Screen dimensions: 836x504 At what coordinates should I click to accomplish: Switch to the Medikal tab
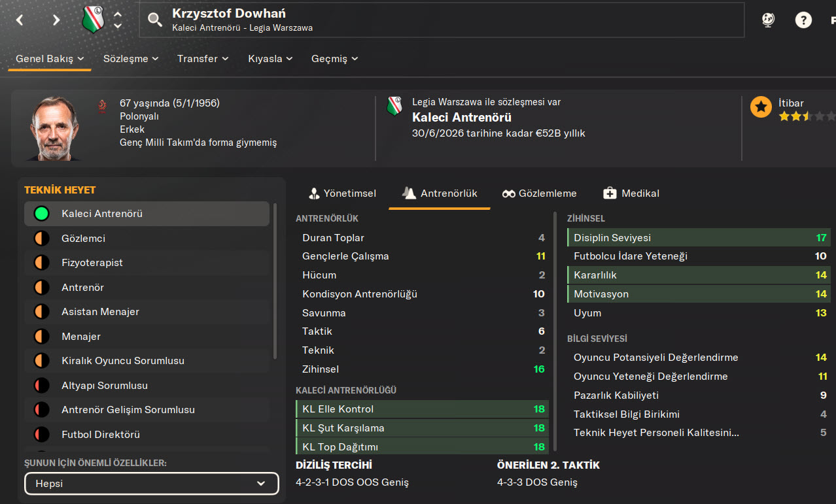tap(631, 193)
